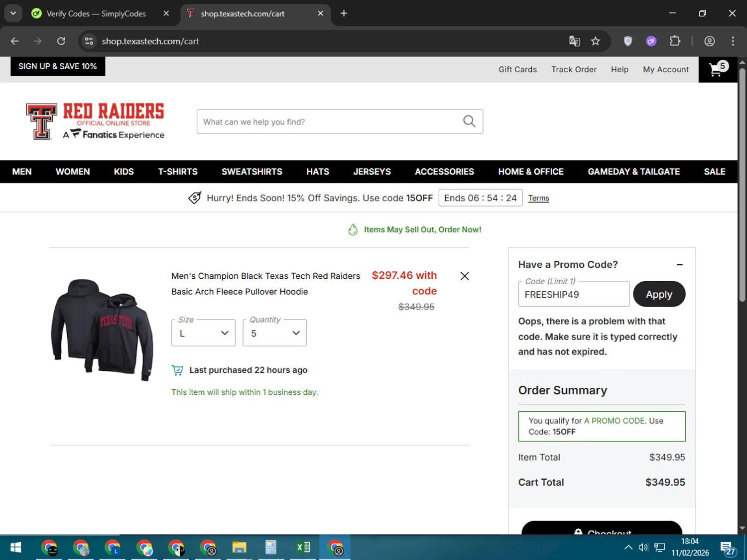Open the HATS navigation menu
This screenshot has width=747, height=560.
point(318,172)
